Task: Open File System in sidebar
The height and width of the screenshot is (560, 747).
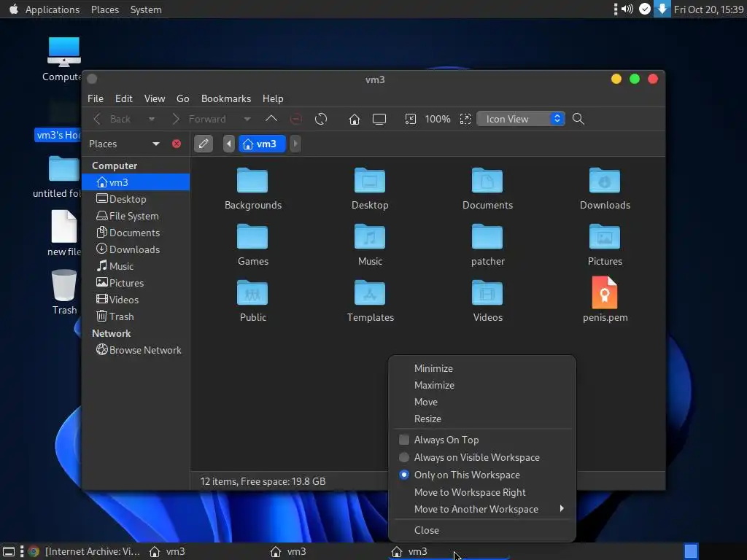Action: click(x=136, y=216)
